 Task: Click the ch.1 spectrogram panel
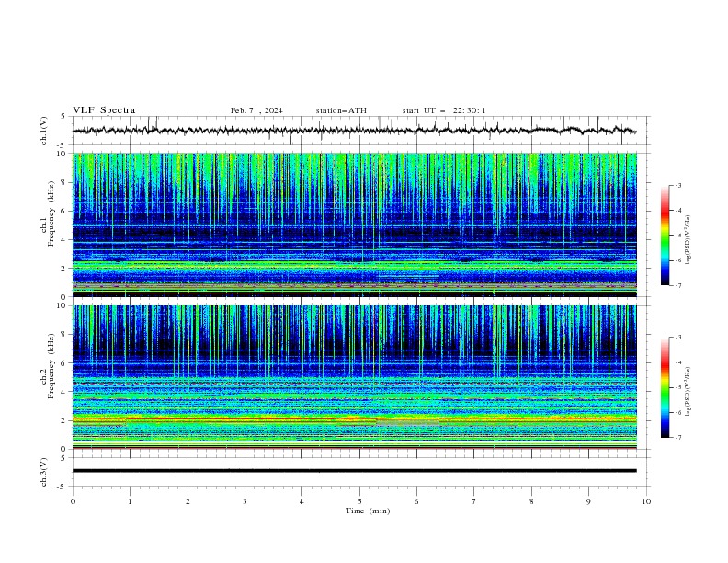click(354, 224)
